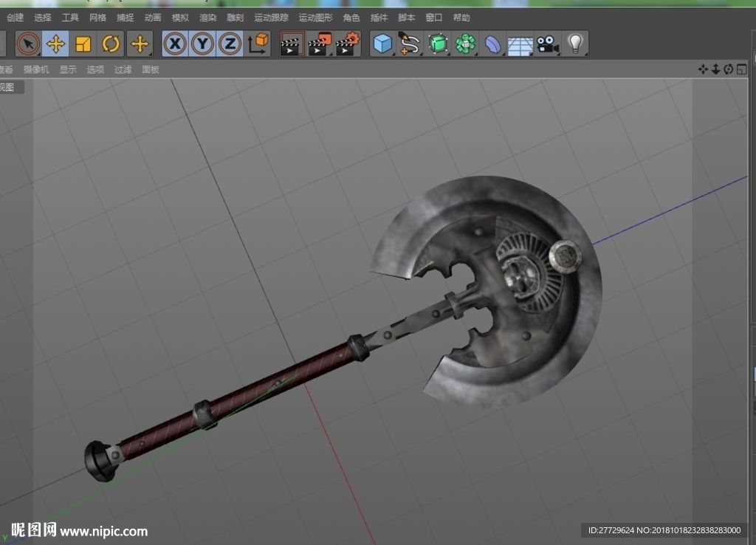The width and height of the screenshot is (756, 545).
Task: Open the 运动图形 menu
Action: [x=315, y=18]
